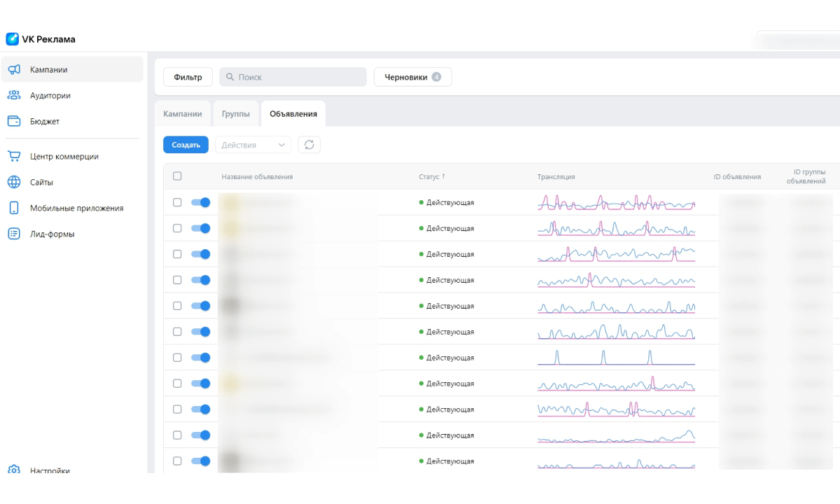Refresh the ads list with the reload icon
The height and width of the screenshot is (504, 840).
coord(309,145)
